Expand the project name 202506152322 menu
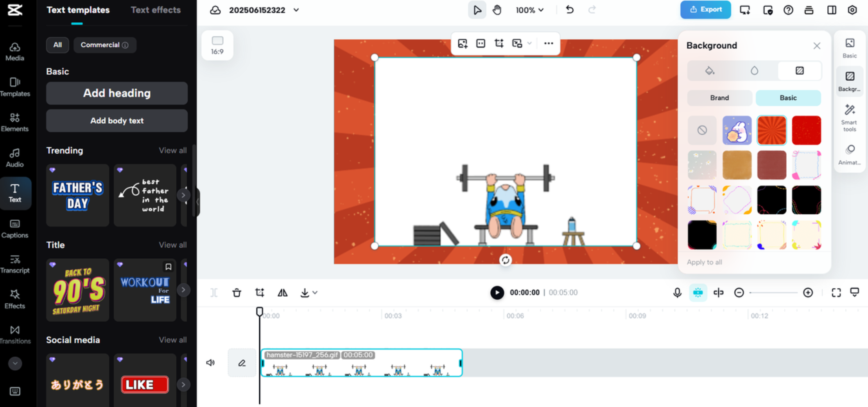 click(296, 10)
